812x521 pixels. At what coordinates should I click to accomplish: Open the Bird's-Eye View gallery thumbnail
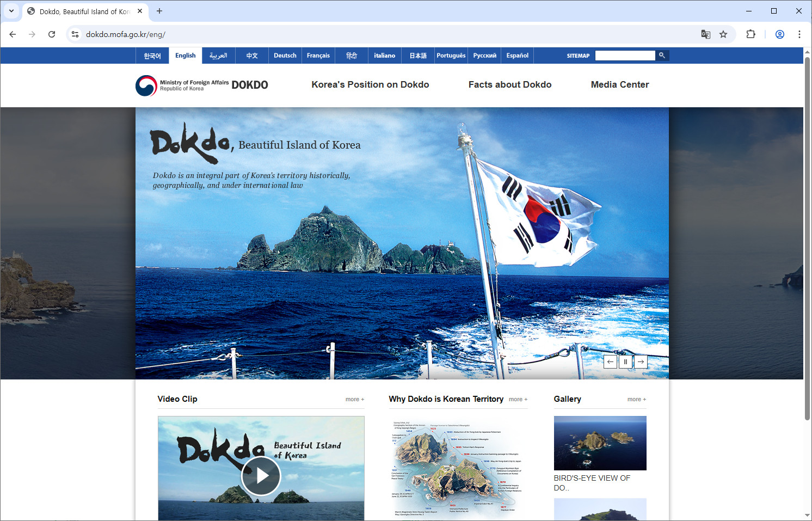click(x=600, y=443)
